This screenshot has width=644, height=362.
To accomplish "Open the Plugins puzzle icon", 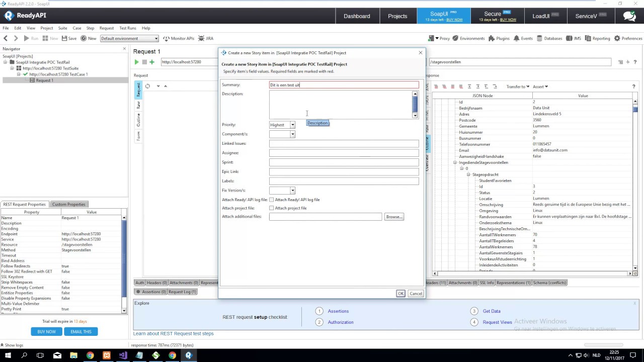I will [492, 38].
